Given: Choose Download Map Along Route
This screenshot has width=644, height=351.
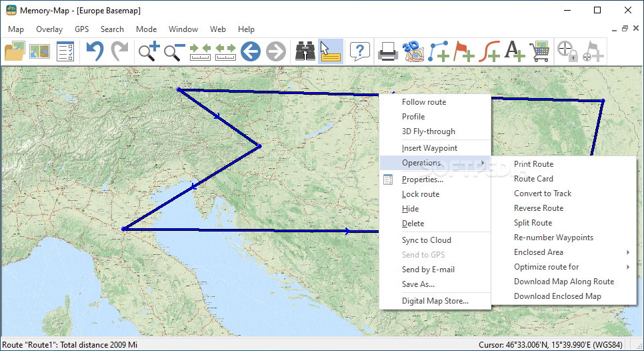Looking at the screenshot, I should [x=564, y=282].
